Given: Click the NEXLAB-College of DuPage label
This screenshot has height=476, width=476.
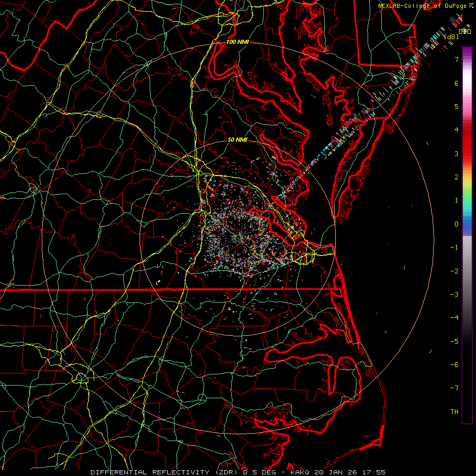Looking at the screenshot, I should 423,6.
